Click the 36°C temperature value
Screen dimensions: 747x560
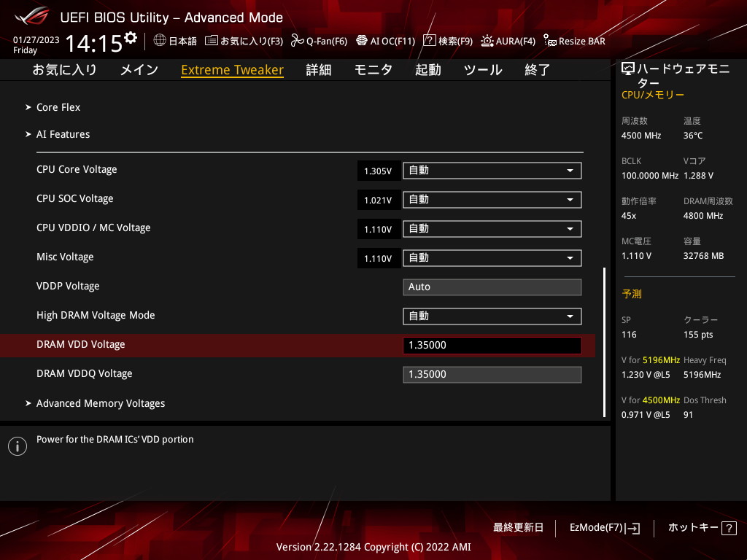pos(693,136)
